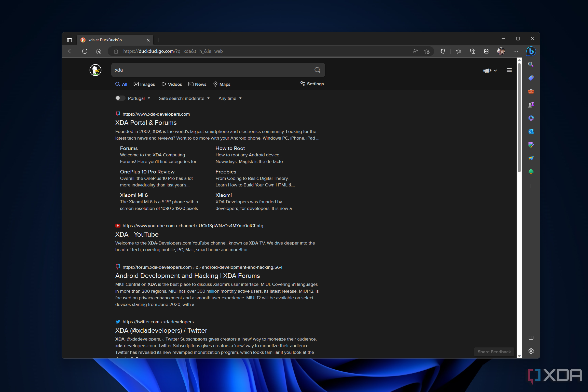Click XDA Portal & Forums link
The image size is (588, 392).
[x=146, y=123]
